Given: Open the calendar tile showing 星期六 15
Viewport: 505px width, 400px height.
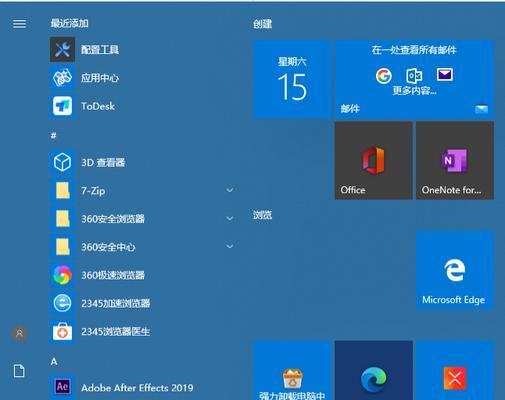Looking at the screenshot, I should (x=292, y=79).
